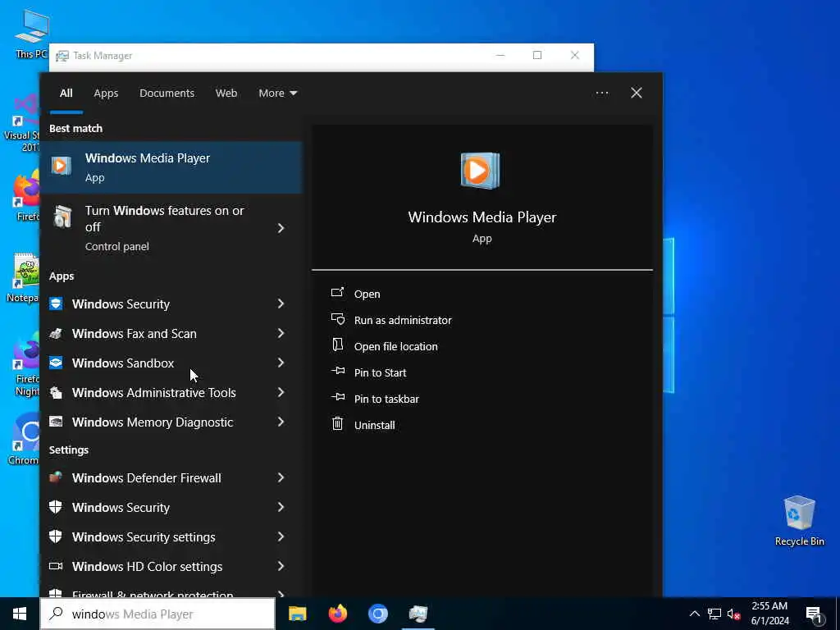
Task: Click the Open file location icon
Action: tap(337, 345)
